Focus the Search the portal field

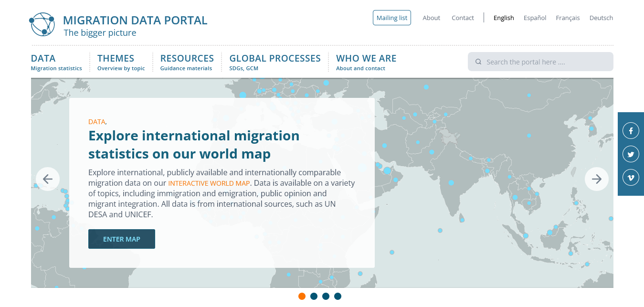pyautogui.click(x=544, y=62)
